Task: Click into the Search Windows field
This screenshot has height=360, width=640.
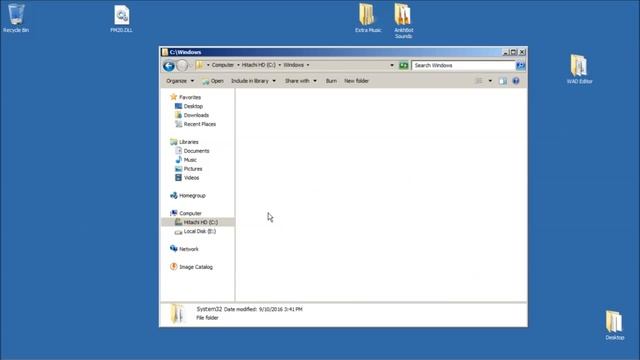Action: [463, 65]
